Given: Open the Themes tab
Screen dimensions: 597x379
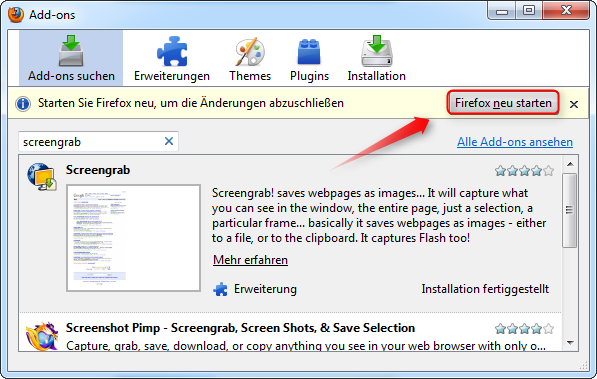Looking at the screenshot, I should pyautogui.click(x=250, y=58).
